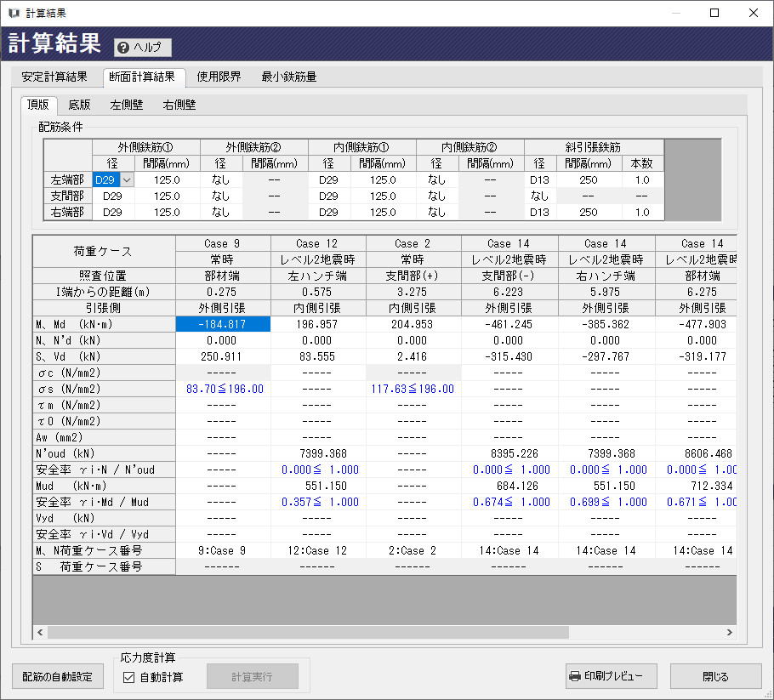774x700 pixels.
Task: Click the Case 12 column header
Action: [317, 243]
